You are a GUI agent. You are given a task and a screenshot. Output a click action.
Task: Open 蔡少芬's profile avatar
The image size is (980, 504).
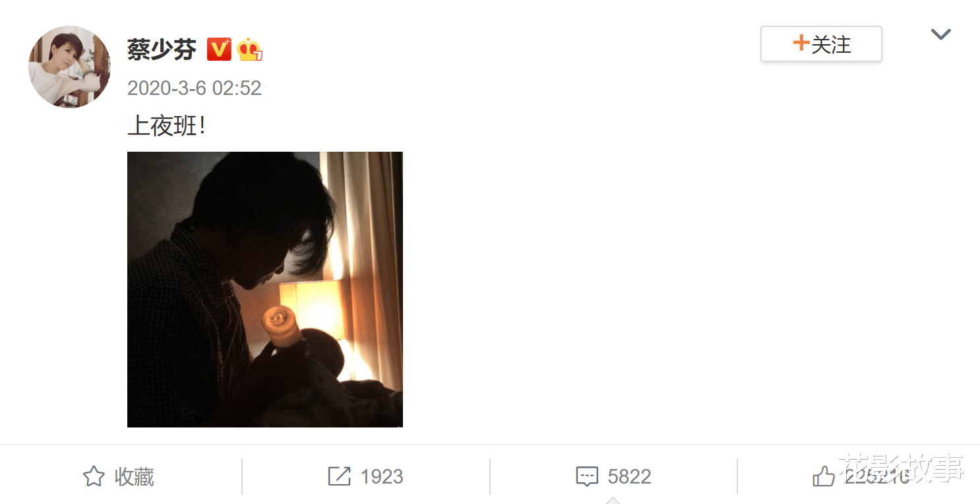[x=69, y=67]
